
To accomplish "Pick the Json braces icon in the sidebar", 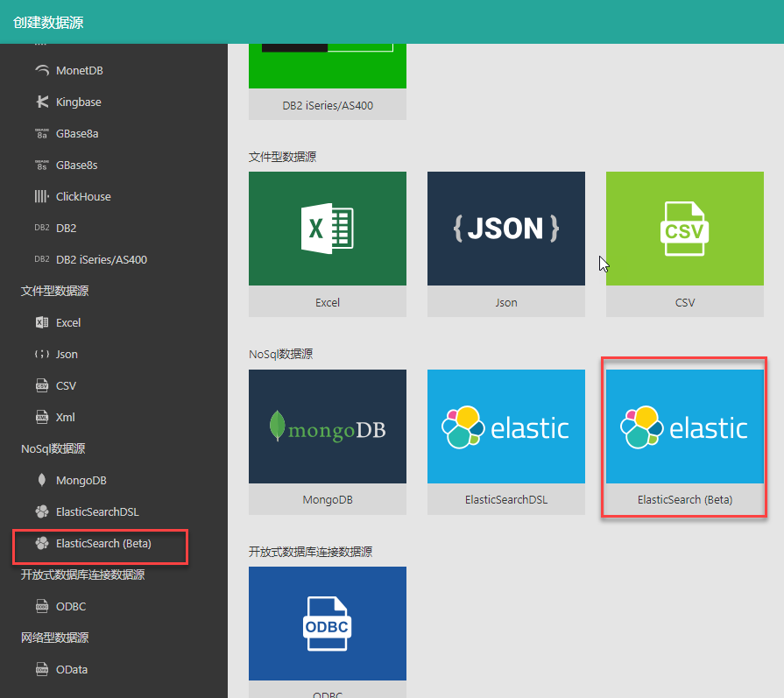I will [x=42, y=354].
